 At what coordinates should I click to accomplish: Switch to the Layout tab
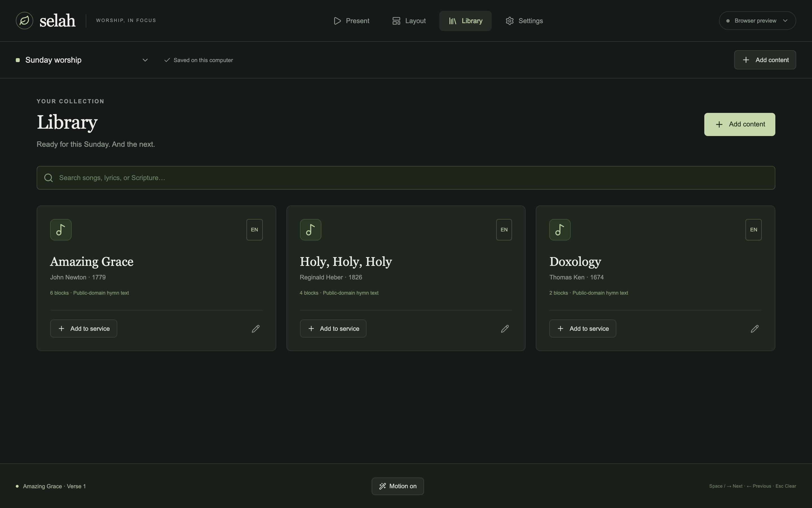(409, 21)
